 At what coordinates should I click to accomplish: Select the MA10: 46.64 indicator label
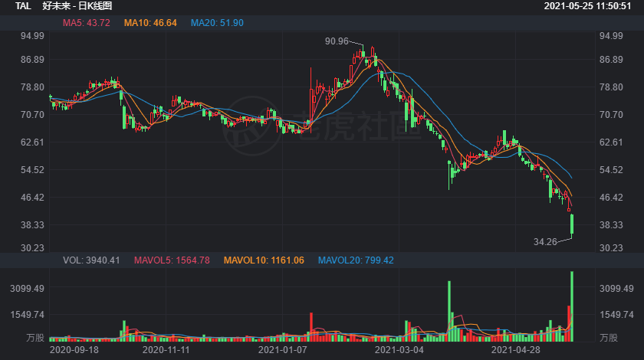(150, 23)
